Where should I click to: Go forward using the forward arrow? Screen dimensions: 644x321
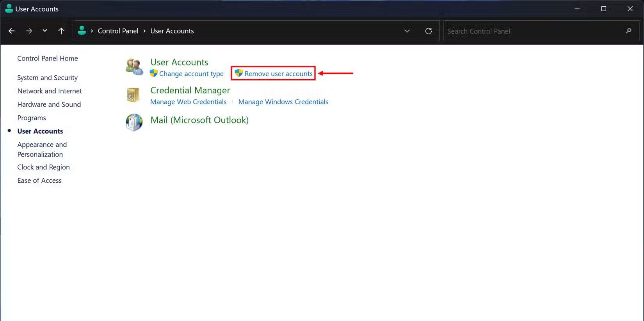29,31
